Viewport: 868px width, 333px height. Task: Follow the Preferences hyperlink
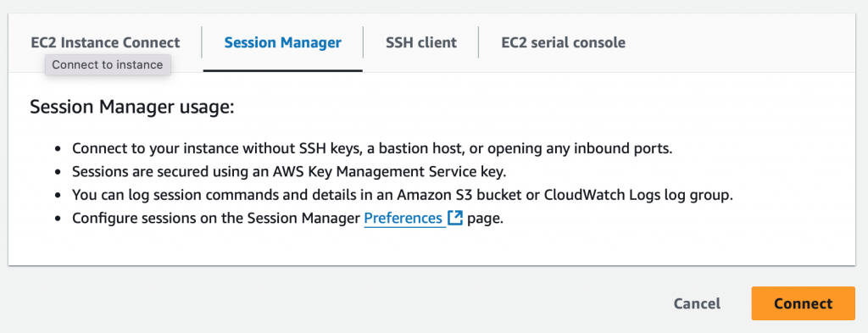coord(403,218)
